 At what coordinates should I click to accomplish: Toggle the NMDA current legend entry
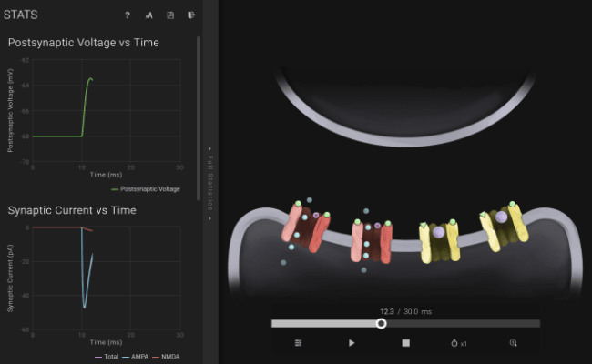pos(166,357)
